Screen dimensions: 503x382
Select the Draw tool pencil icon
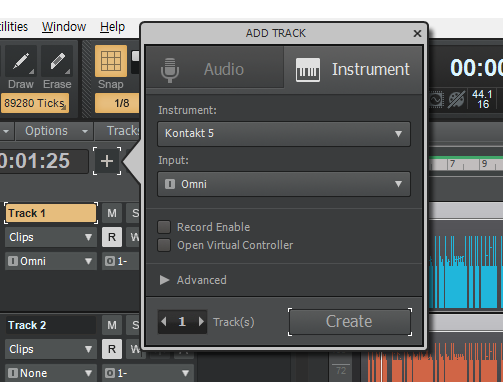tap(21, 62)
